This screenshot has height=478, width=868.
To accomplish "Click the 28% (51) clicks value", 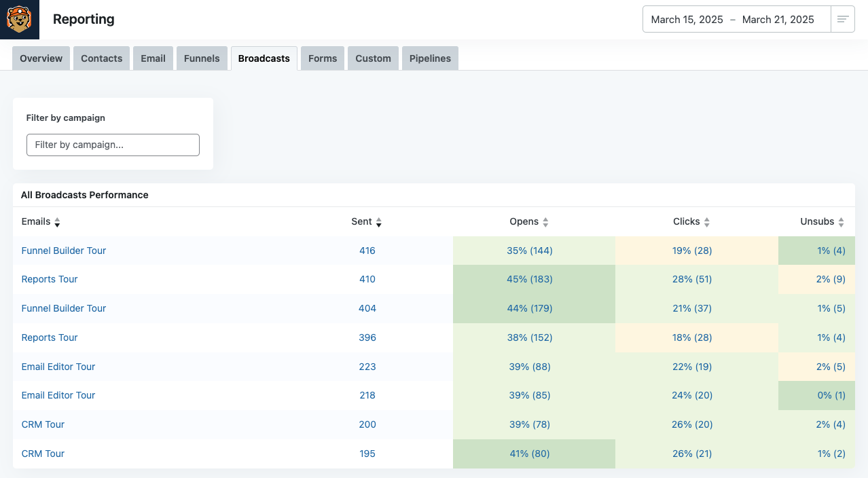I will click(692, 279).
